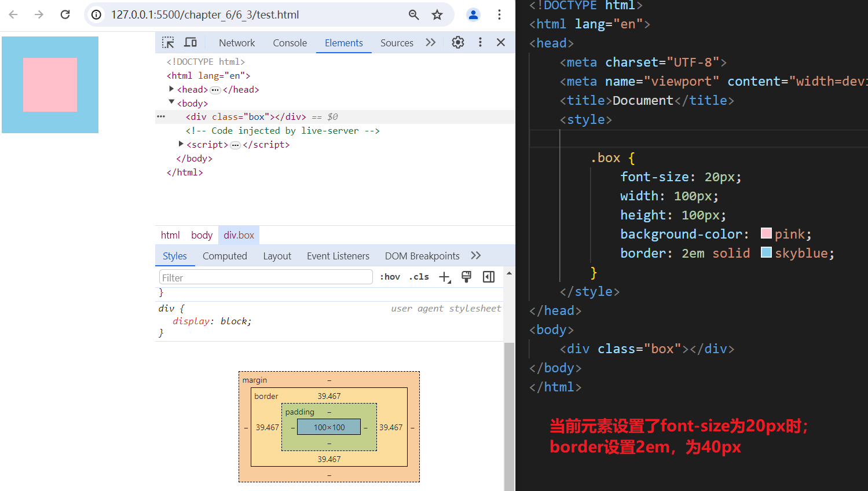Focus the styles Filter input
This screenshot has width=868, height=491.
tap(266, 277)
